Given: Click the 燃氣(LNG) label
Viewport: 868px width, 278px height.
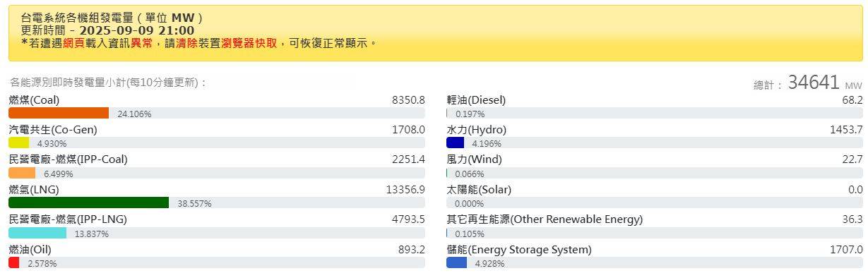Looking at the screenshot, I should click(x=34, y=190).
